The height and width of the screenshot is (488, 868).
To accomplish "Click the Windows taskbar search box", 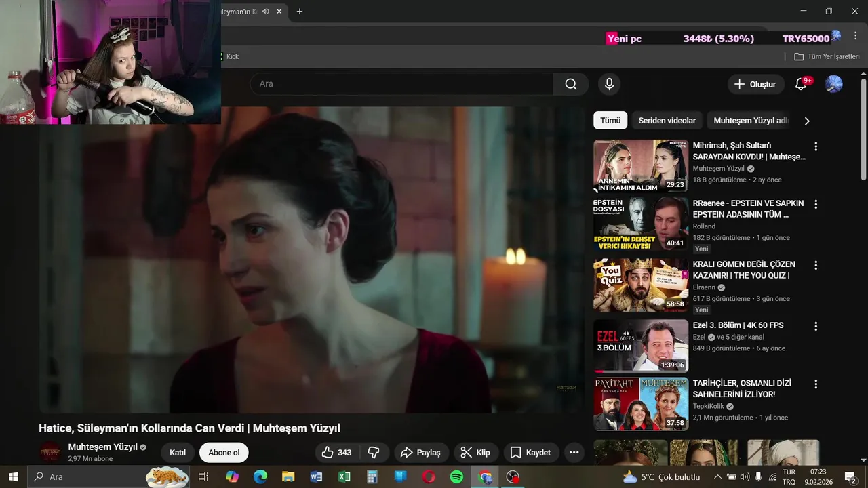I will point(108,476).
